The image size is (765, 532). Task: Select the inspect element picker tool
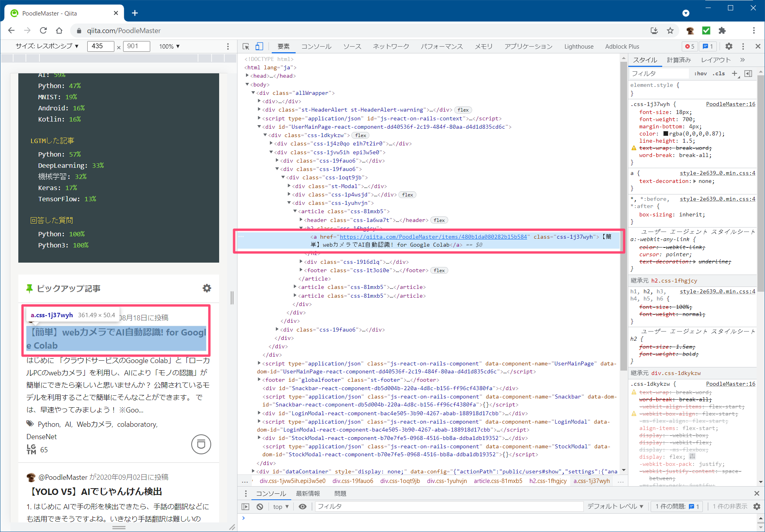click(246, 47)
